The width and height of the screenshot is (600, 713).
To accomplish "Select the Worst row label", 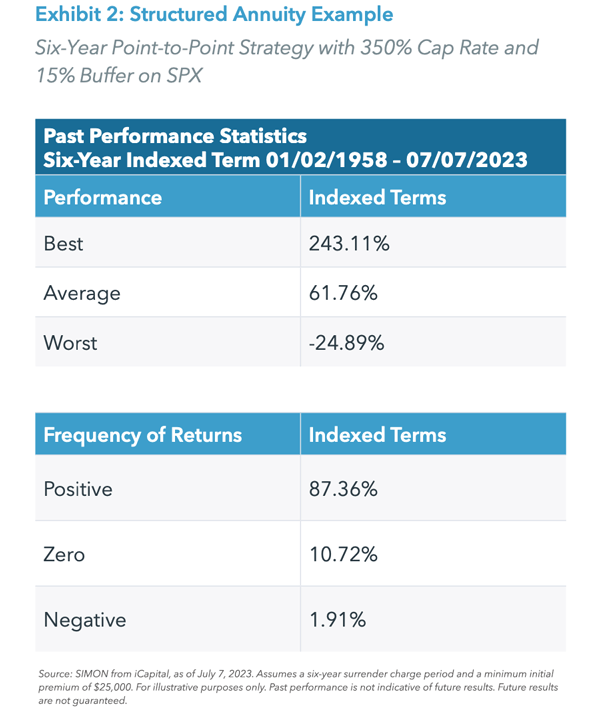I will 70,343.
